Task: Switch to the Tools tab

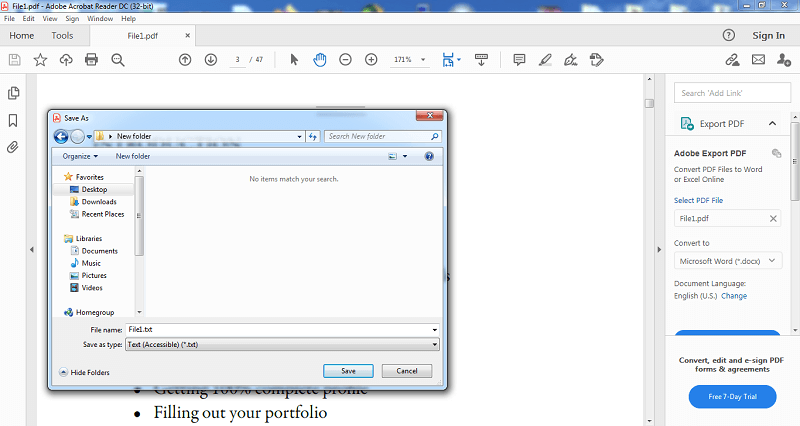Action: (x=62, y=35)
